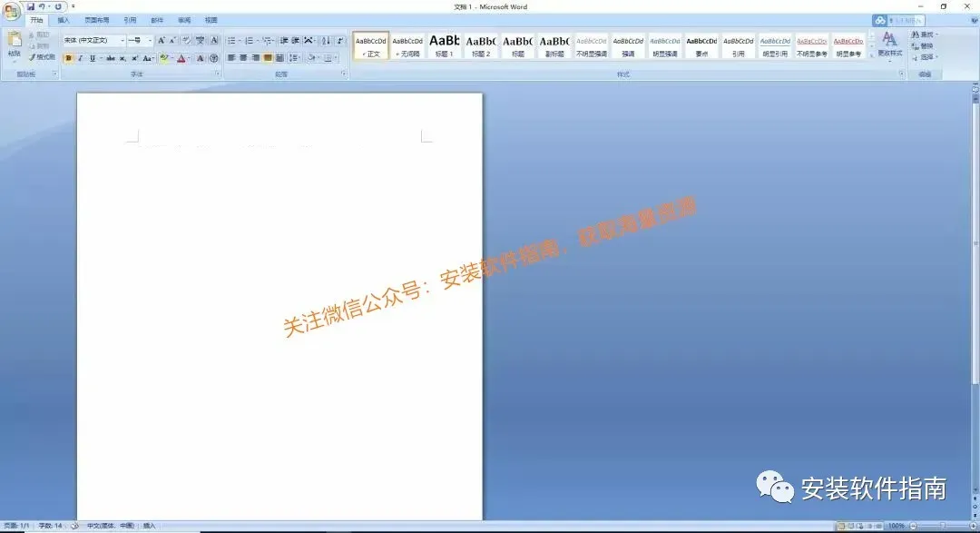The image size is (980, 533).
Task: Switch to the 视图 View tab
Action: (x=211, y=21)
